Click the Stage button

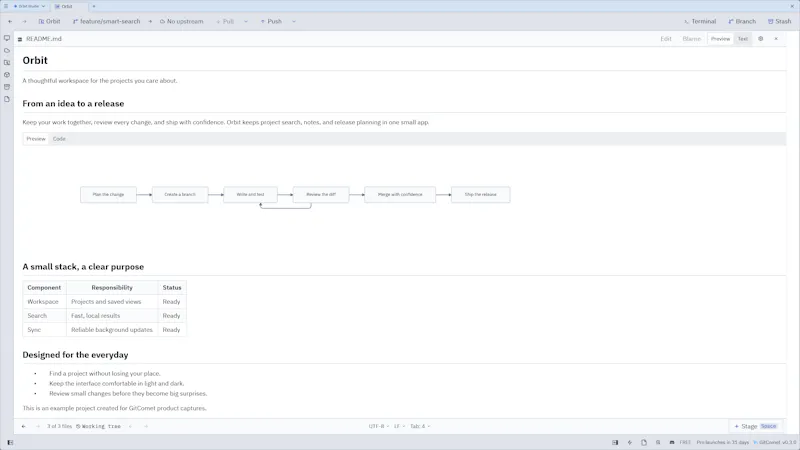coord(756,427)
